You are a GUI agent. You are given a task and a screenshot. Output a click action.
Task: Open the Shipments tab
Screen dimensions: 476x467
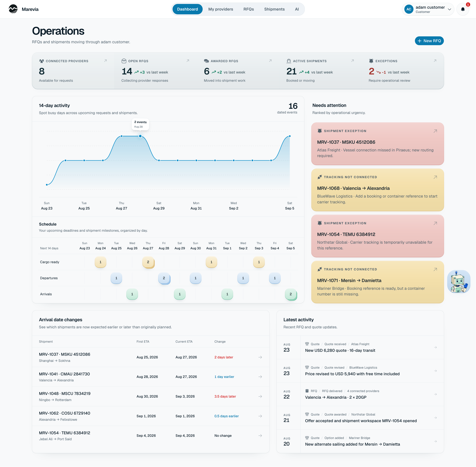[274, 9]
